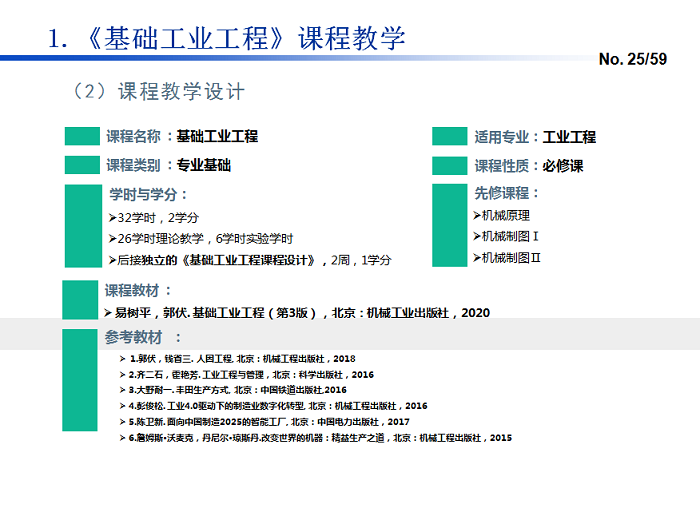The image size is (700, 520).
Task: Click the arrow bullet before 机械制图 II
Action: pos(476,258)
